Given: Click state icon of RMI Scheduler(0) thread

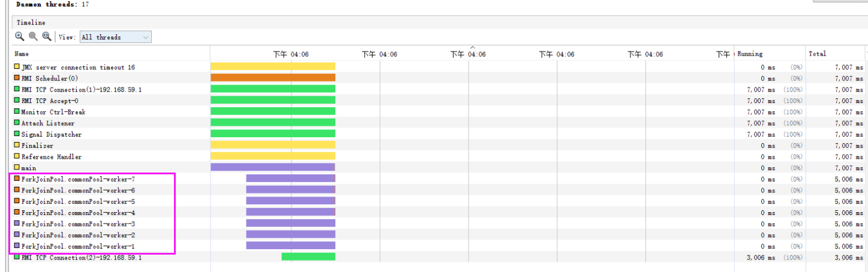Looking at the screenshot, I should (x=17, y=78).
